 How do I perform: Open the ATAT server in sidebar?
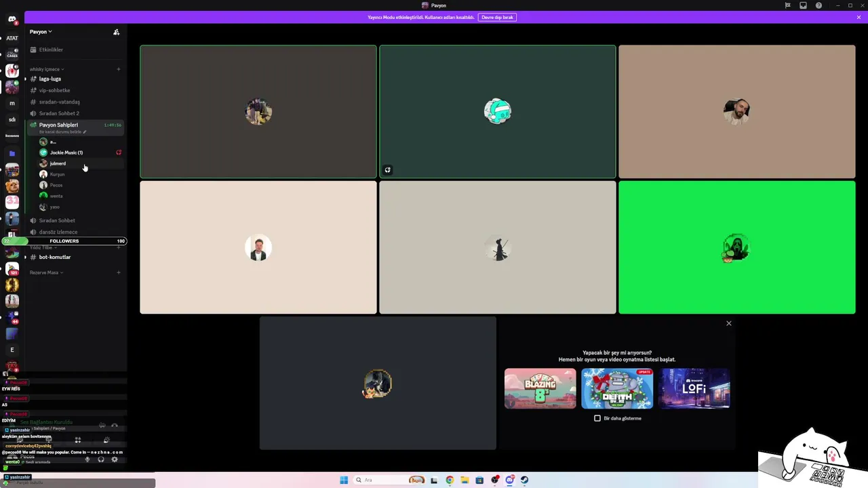click(12, 38)
